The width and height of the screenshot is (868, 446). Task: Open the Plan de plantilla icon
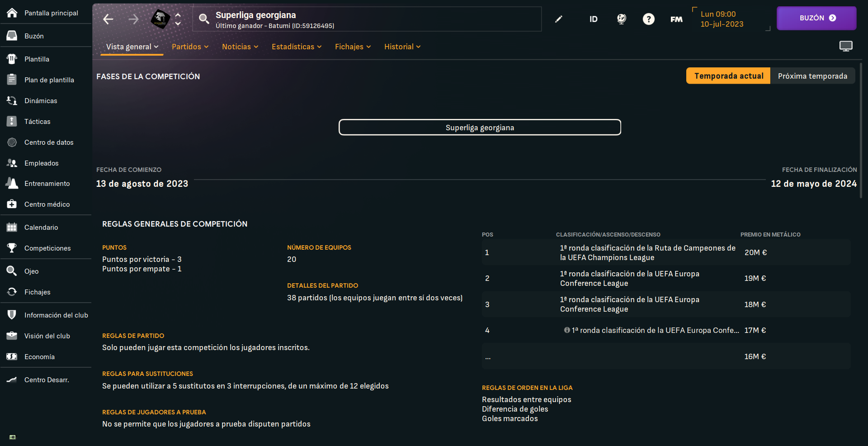[12, 80]
